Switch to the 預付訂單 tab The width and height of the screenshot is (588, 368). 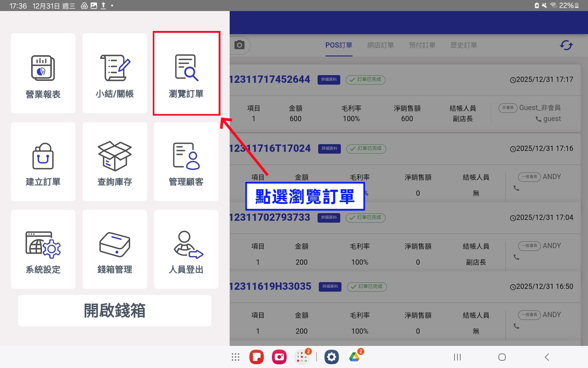[x=422, y=45]
